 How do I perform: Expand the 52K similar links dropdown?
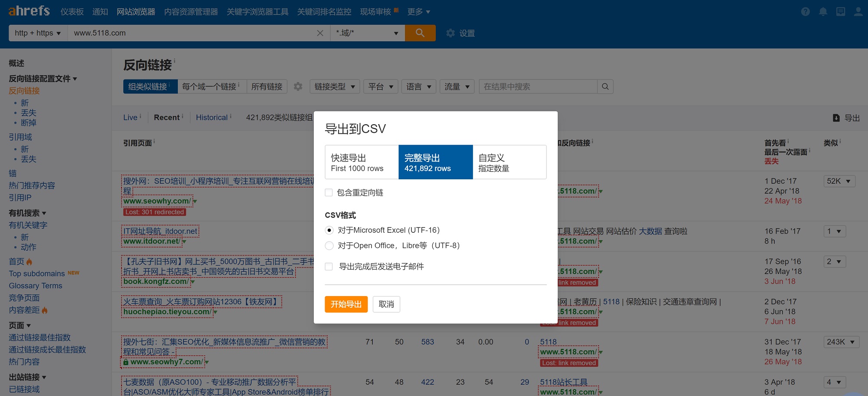click(839, 181)
